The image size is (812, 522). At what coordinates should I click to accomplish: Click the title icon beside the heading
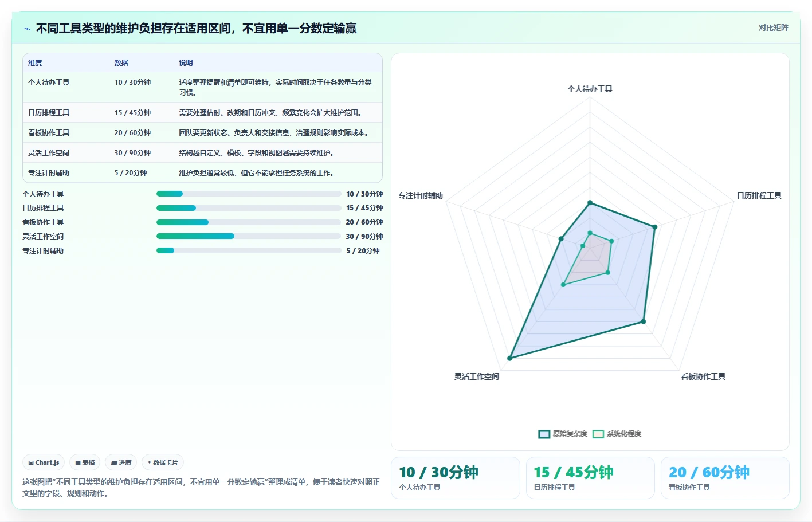click(x=27, y=29)
